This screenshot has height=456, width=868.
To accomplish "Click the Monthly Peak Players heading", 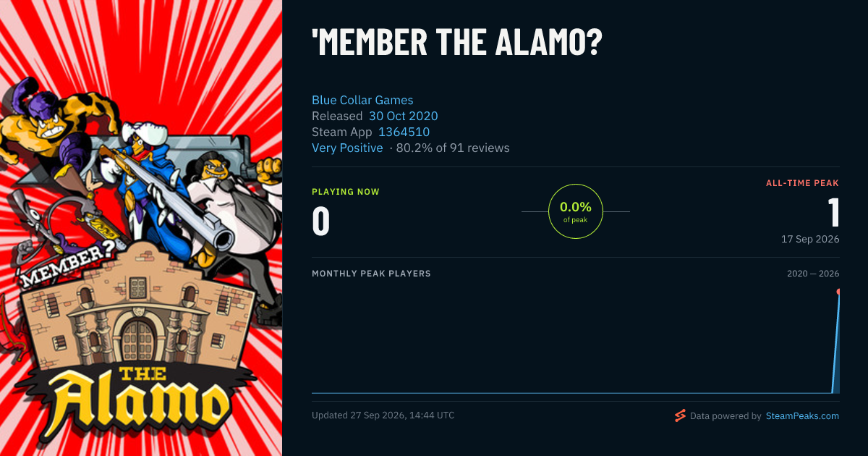I will [x=371, y=274].
